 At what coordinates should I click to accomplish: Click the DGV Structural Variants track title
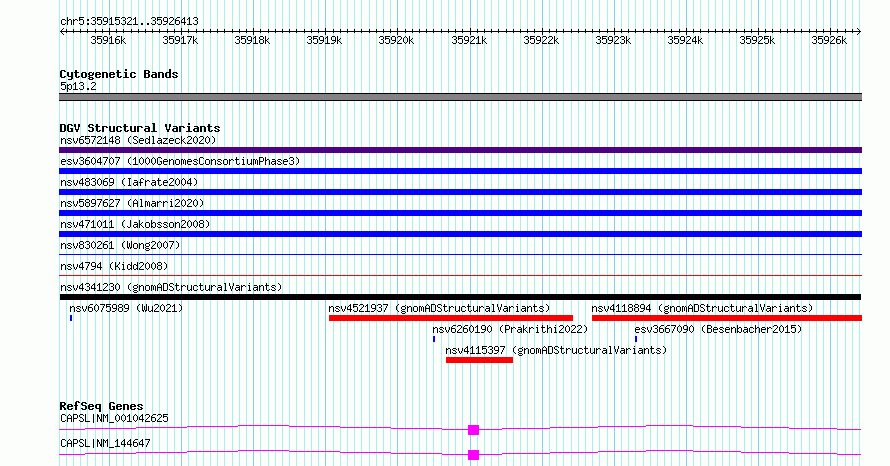tap(140, 128)
